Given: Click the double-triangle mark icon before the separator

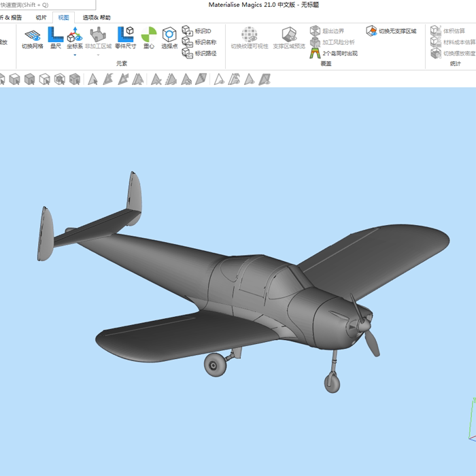Looking at the screenshot, I should pyautogui.click(x=138, y=80).
